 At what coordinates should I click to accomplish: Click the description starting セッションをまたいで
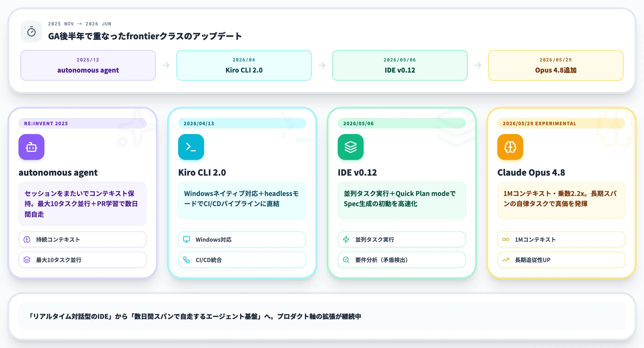(83, 204)
